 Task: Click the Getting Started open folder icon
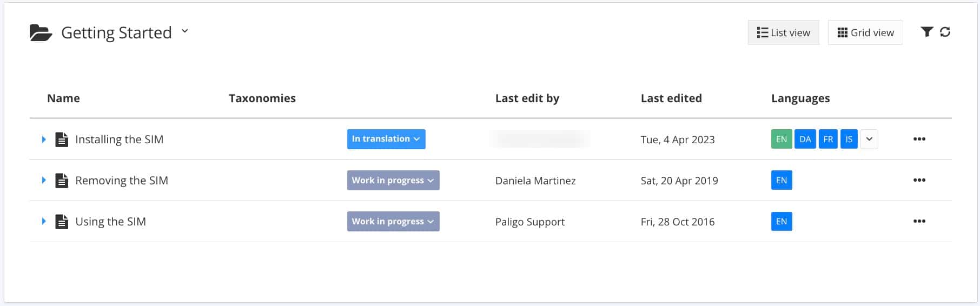coord(41,33)
